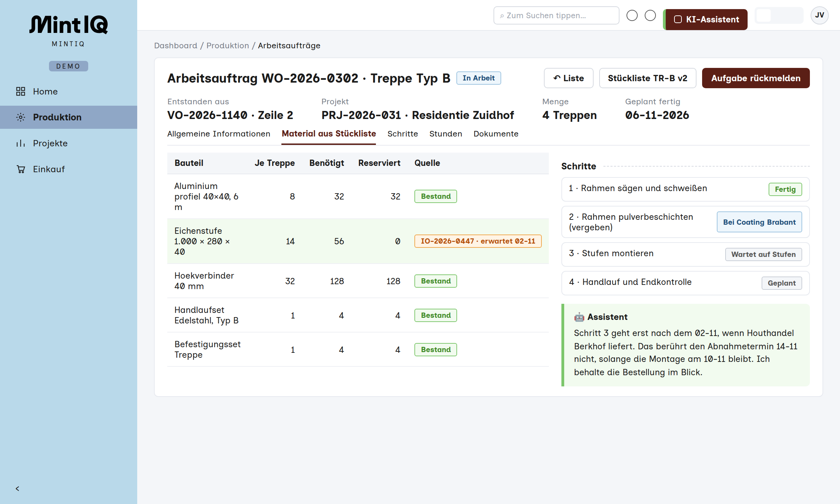Click the Bei Coating Brabant badge
Viewport: 840px width, 504px height.
pos(759,222)
